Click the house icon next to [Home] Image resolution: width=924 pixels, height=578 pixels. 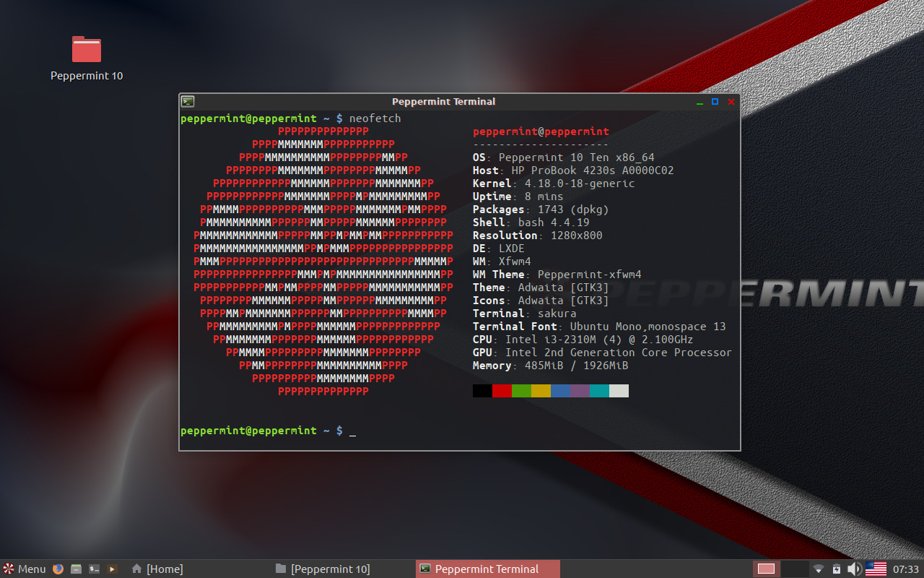tap(136, 569)
